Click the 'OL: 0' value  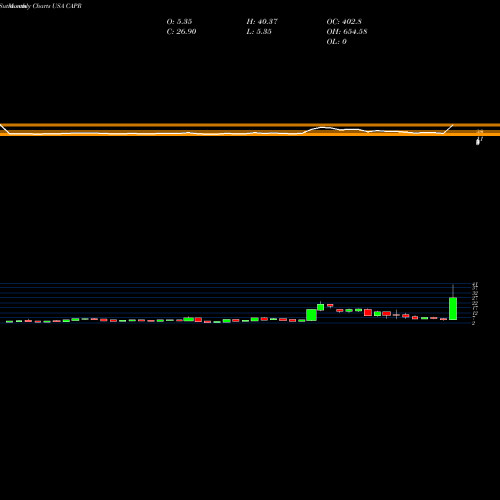(x=337, y=42)
